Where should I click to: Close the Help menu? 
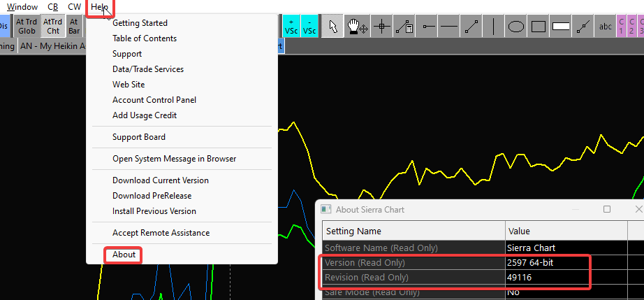coord(99,7)
